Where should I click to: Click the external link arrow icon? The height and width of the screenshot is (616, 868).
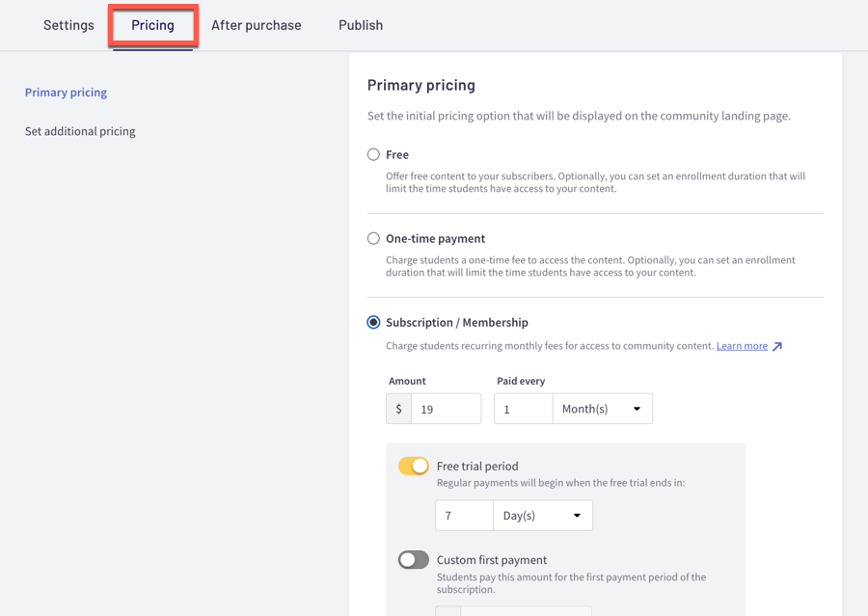(x=777, y=346)
